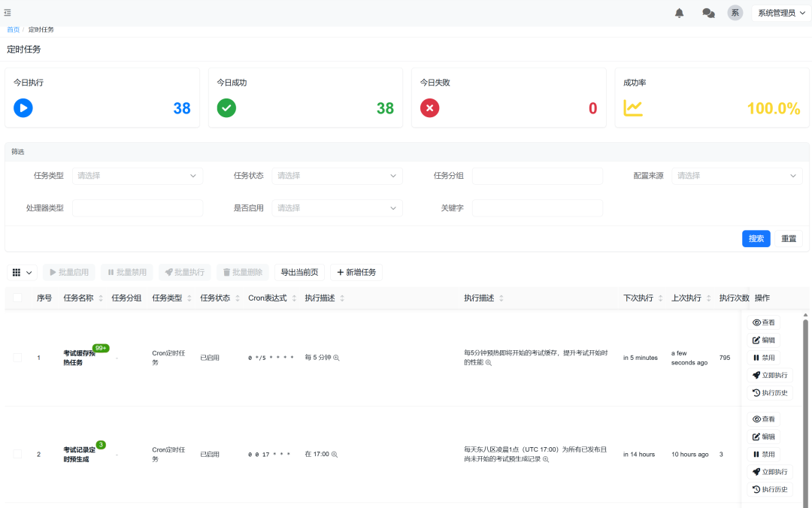Open the 是否启用 filter dropdown
The width and height of the screenshot is (812, 508).
point(337,207)
